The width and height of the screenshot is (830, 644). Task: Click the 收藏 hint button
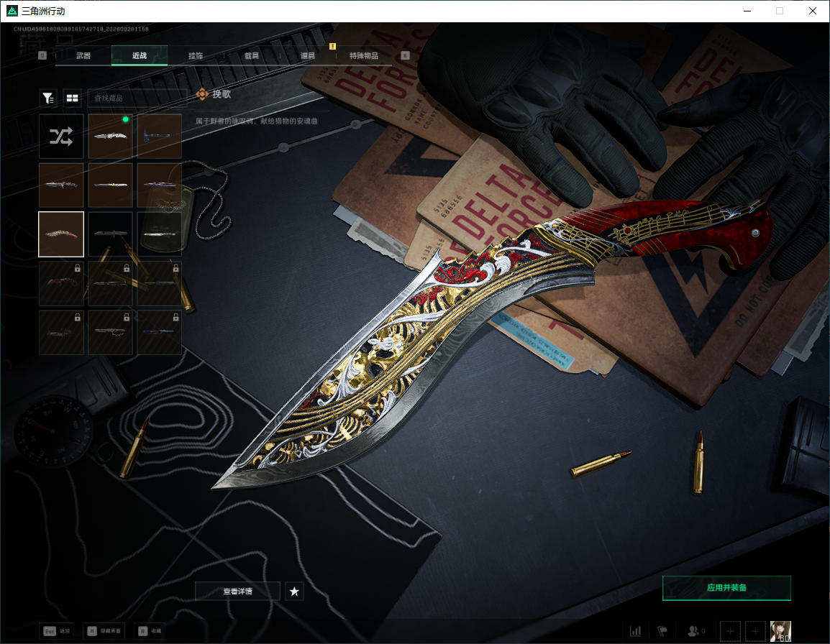coord(150,631)
